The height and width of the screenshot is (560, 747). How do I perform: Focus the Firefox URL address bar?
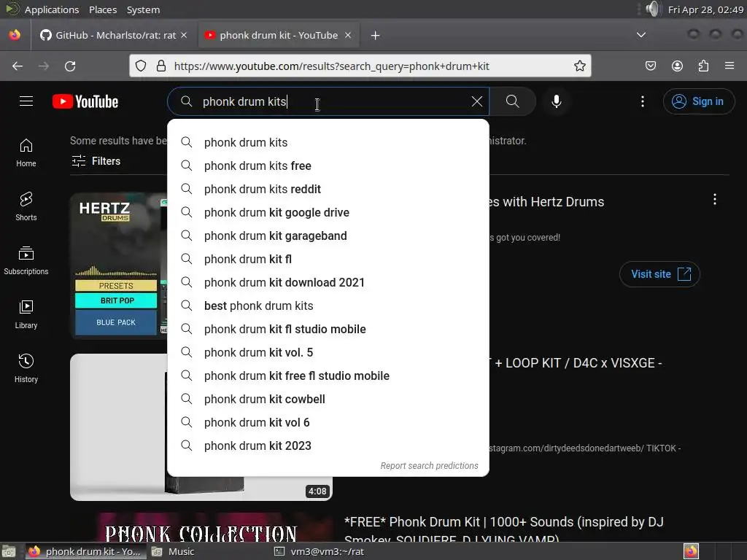[x=360, y=66]
